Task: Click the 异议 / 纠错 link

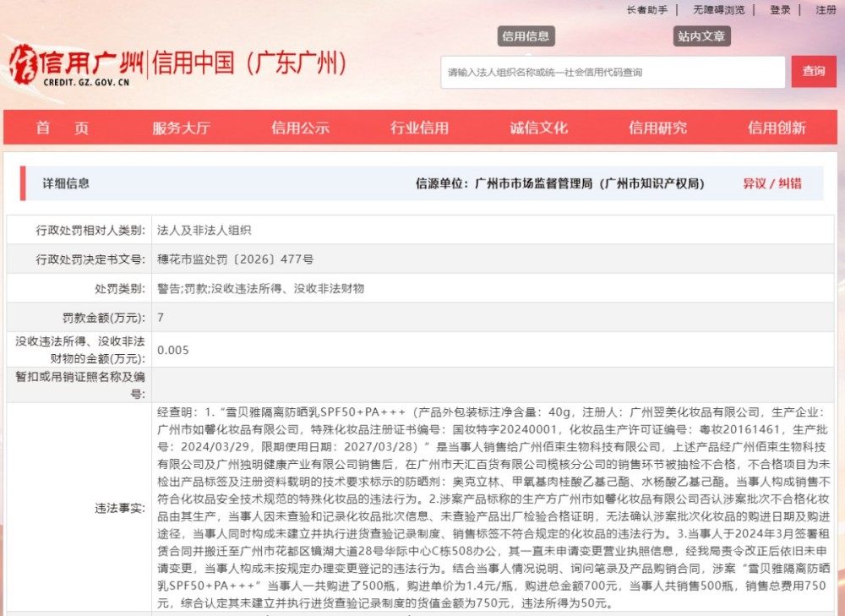Action: click(x=772, y=183)
